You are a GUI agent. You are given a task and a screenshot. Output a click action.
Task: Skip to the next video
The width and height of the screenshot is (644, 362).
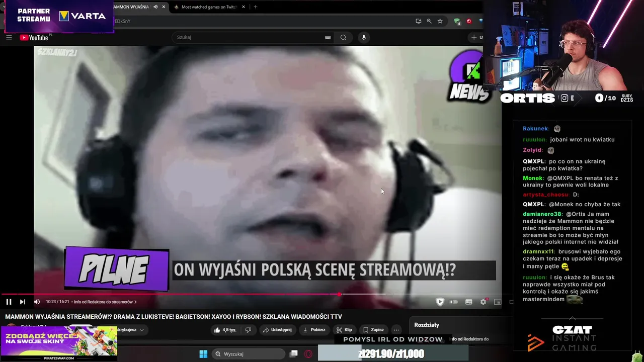coord(22,302)
